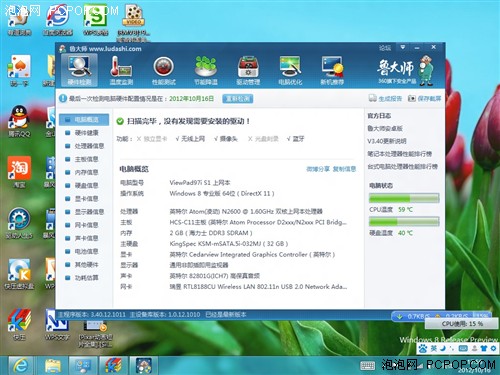500x375 pixels.
Task: Select 处理器信息 in the sidebar
Action: [x=85, y=146]
